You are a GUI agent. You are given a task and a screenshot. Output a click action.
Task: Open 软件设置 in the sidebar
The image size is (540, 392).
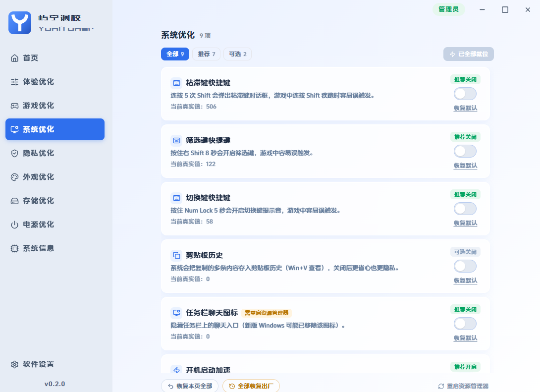[x=55, y=364]
